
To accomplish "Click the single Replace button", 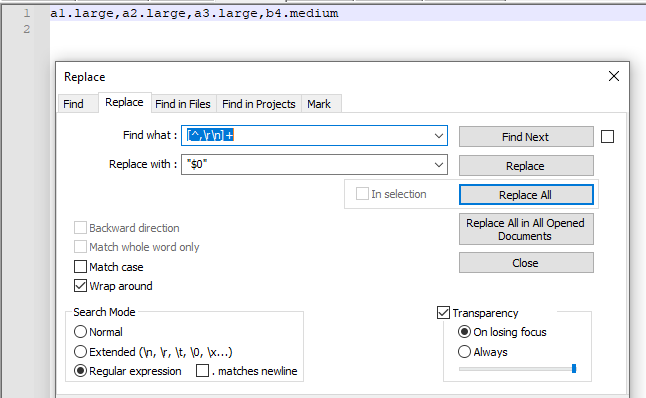I will pyautogui.click(x=526, y=166).
